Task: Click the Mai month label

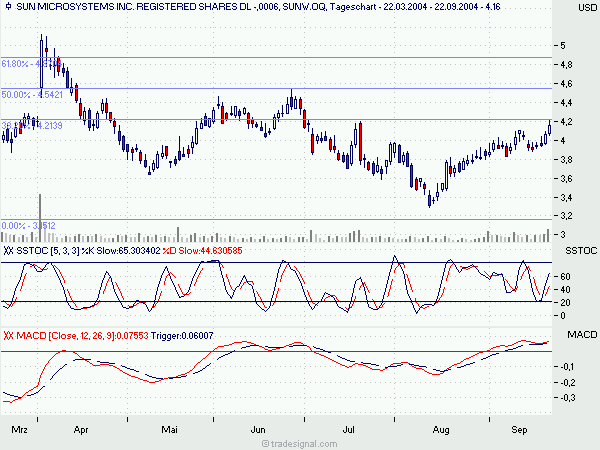Action: 169,430
